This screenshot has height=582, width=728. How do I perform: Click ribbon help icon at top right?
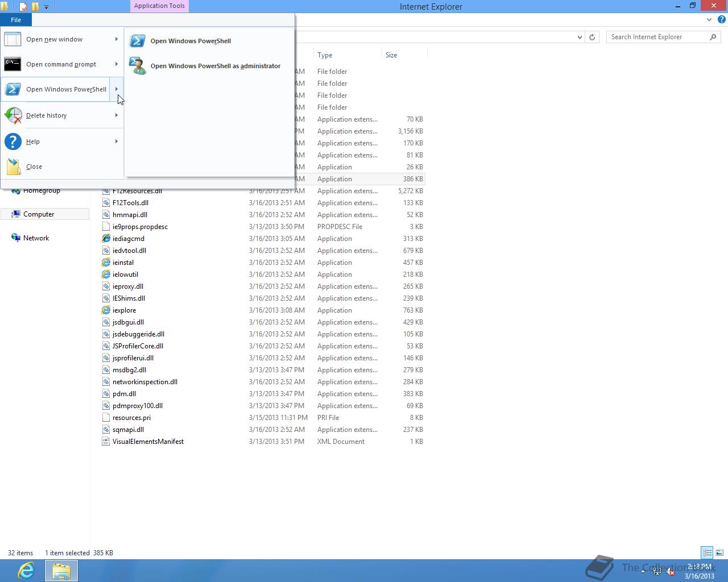pyautogui.click(x=721, y=19)
